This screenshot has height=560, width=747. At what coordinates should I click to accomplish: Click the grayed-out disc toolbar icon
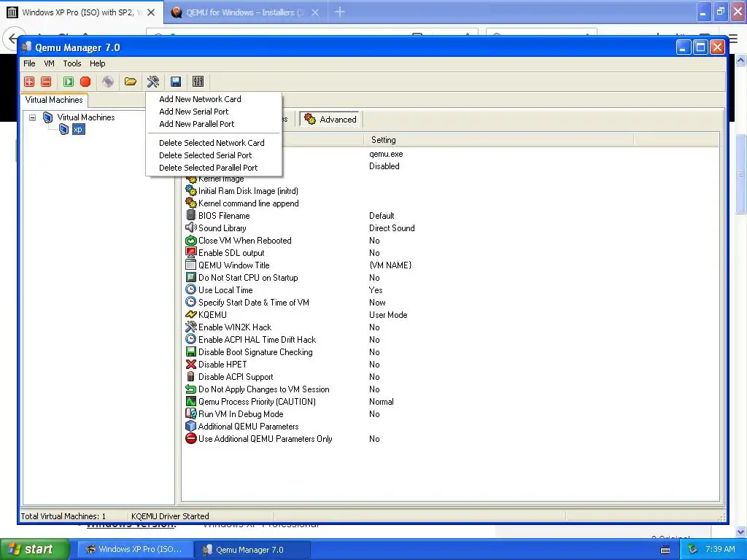[108, 82]
